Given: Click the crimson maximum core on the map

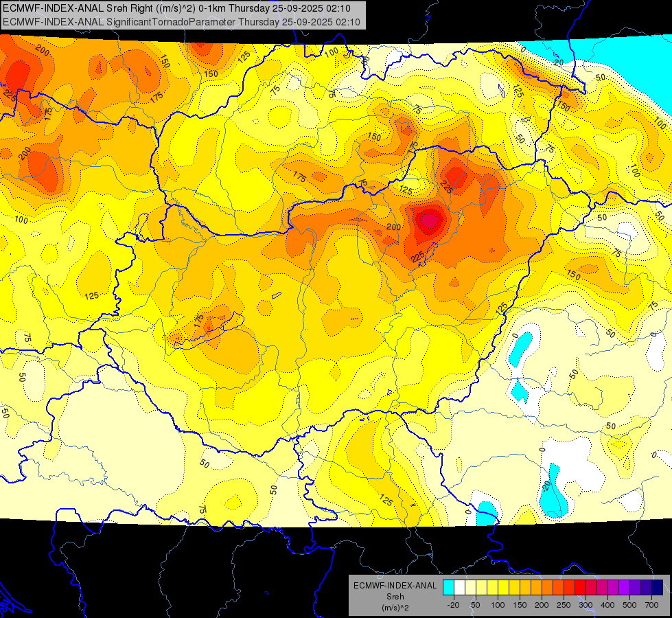Looking at the screenshot, I should coord(429,221).
